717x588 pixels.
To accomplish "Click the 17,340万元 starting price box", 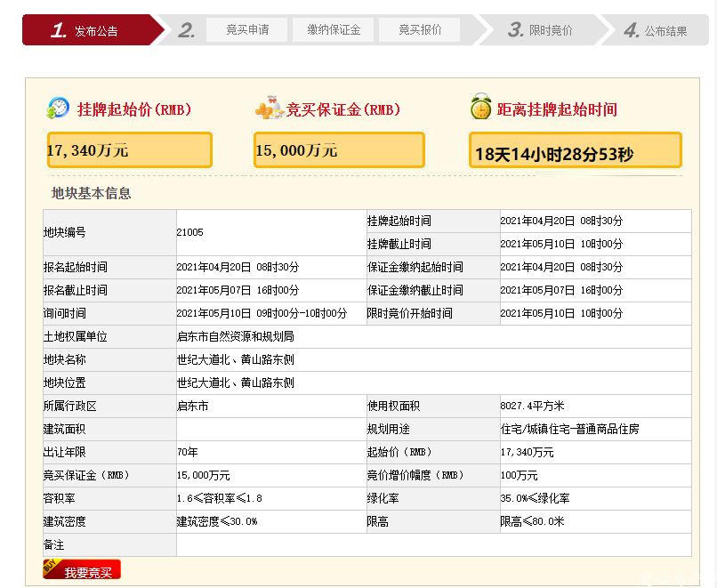I will pos(130,150).
